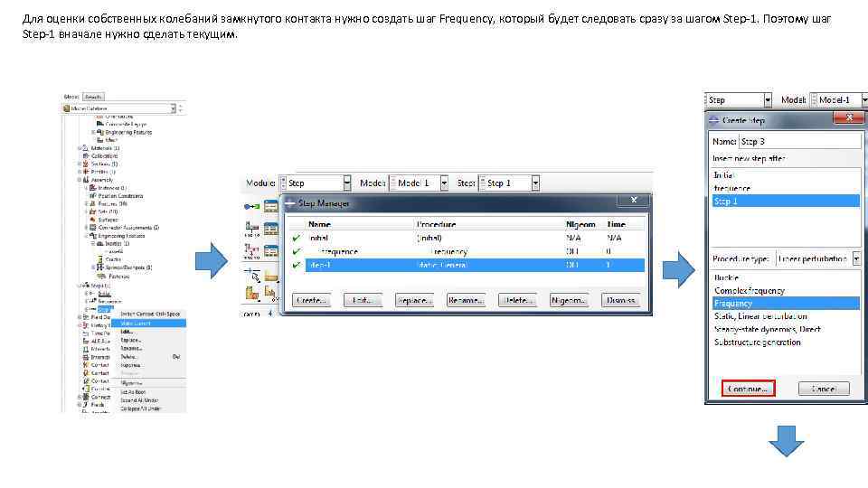Viewport: 868px width, 488px height.
Task: Select Substructure generation procedure
Action: [x=786, y=342]
